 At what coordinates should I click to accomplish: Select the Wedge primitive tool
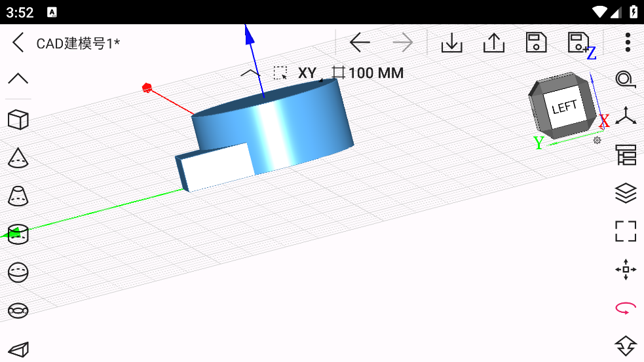pyautogui.click(x=18, y=350)
